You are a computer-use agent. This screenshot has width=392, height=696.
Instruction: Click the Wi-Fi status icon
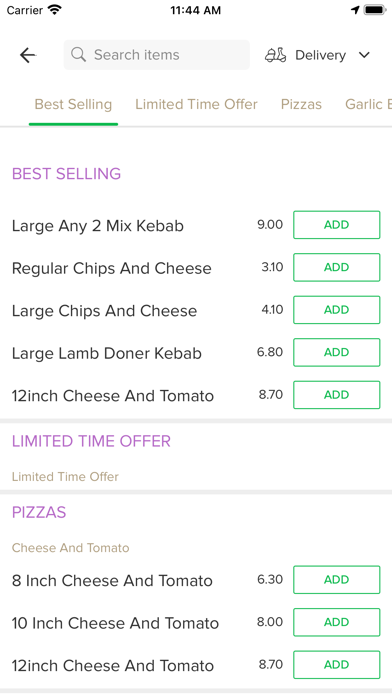tap(55, 10)
